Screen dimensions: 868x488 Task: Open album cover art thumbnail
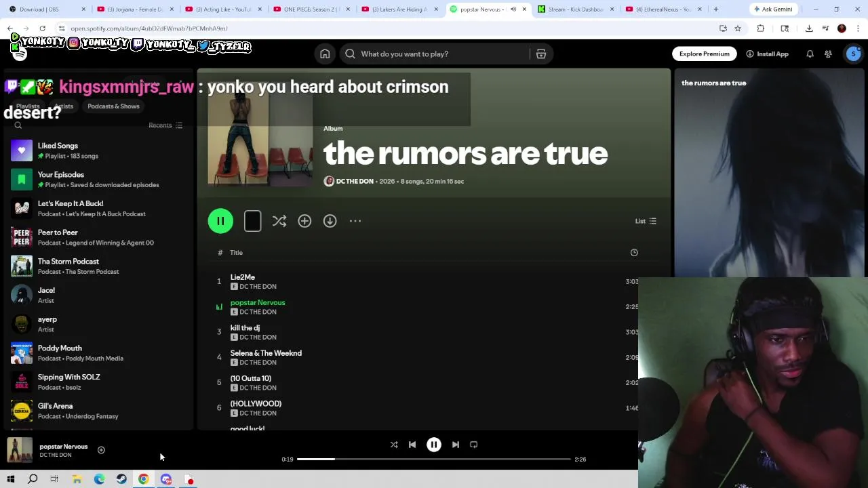260,134
